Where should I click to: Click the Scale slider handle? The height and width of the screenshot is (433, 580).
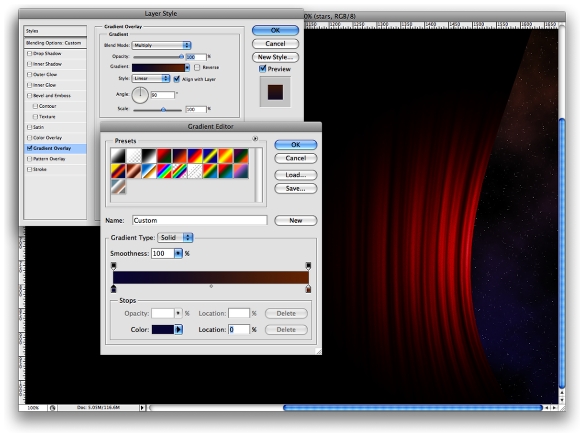point(163,109)
